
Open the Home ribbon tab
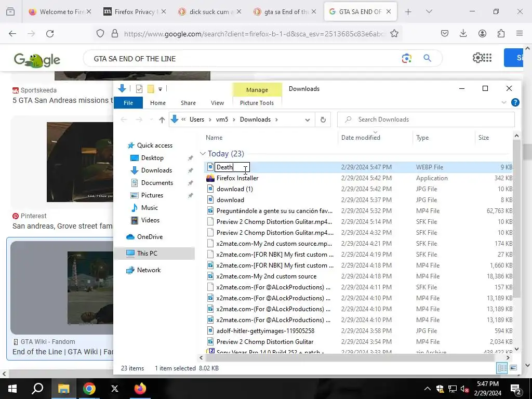tap(158, 103)
